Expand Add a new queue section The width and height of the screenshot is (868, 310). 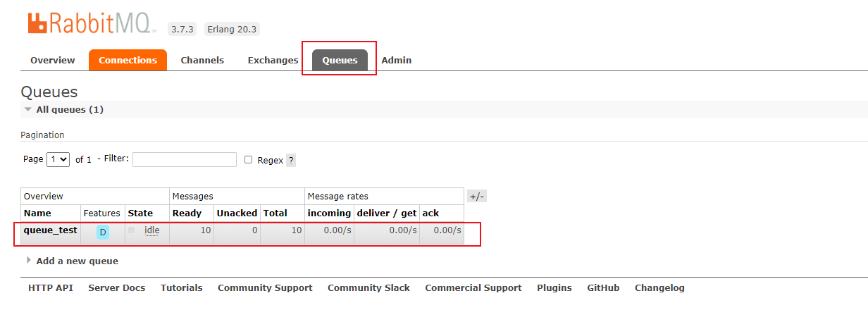[72, 261]
